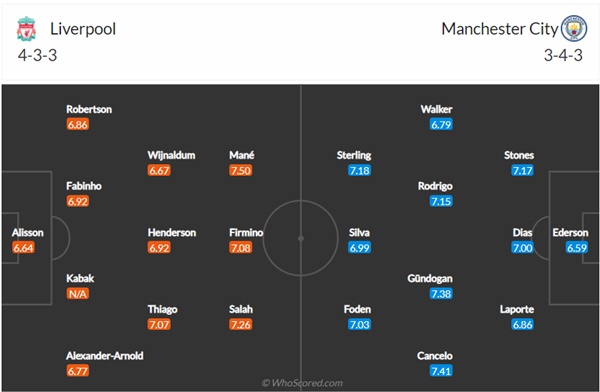Click Cancelo's 7.41 rating badge
600x392 pixels.
(441, 371)
